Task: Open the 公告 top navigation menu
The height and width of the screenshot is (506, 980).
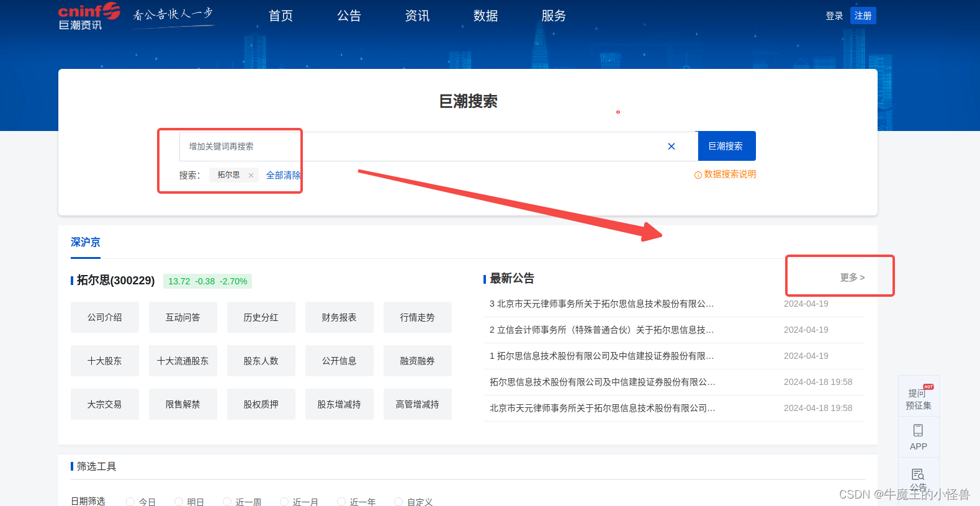Action: (349, 16)
